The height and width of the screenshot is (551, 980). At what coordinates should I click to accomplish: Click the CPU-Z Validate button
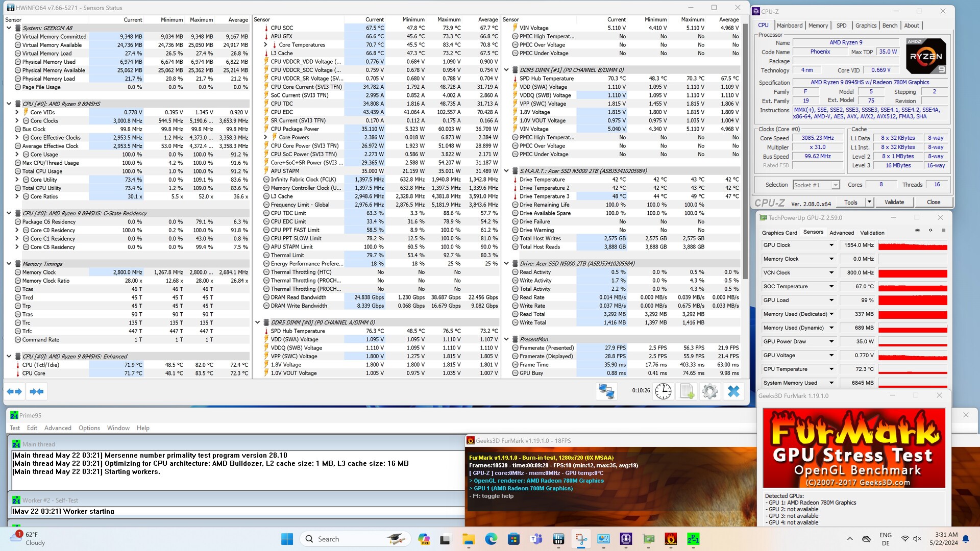894,203
